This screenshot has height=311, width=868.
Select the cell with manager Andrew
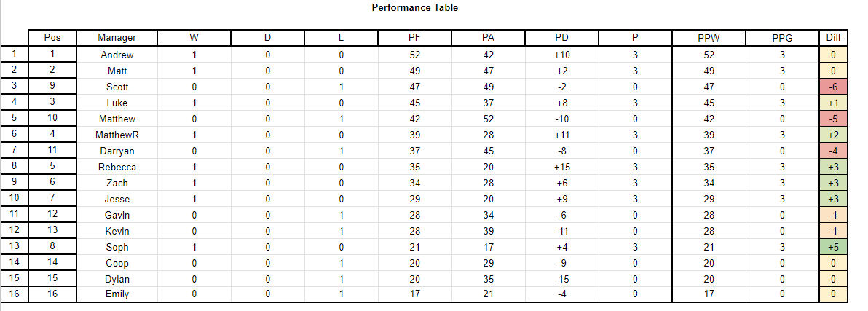(117, 55)
